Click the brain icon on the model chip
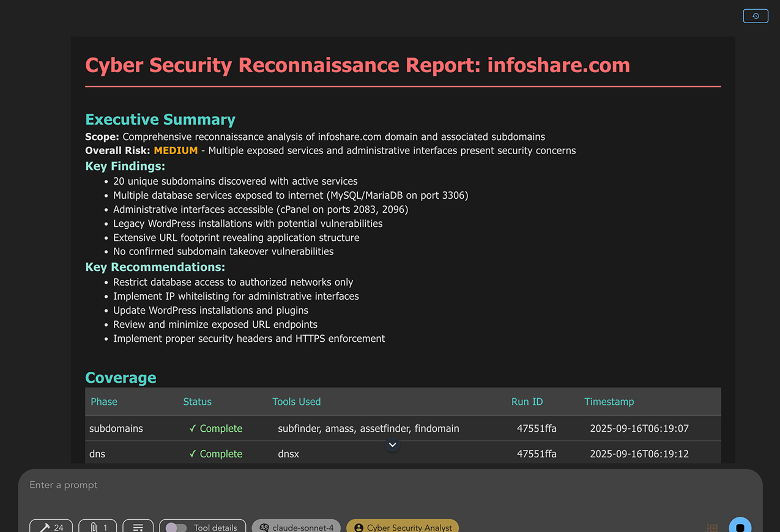 tap(264, 527)
